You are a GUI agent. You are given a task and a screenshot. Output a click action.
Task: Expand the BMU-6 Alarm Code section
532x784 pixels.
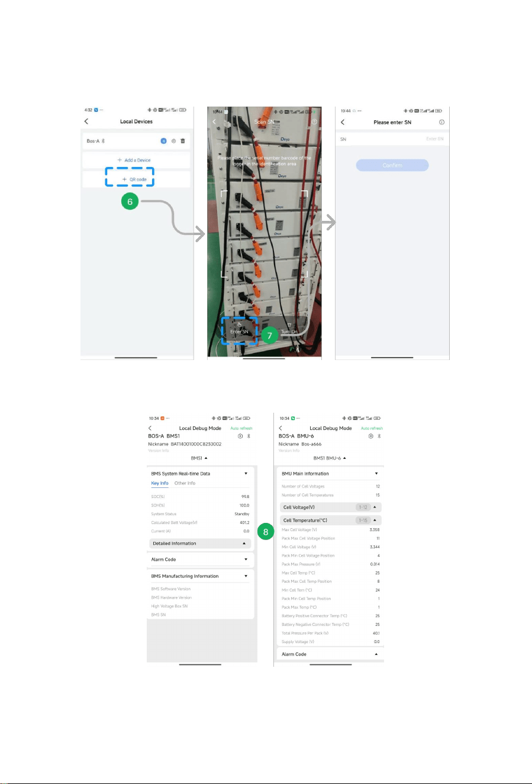331,654
